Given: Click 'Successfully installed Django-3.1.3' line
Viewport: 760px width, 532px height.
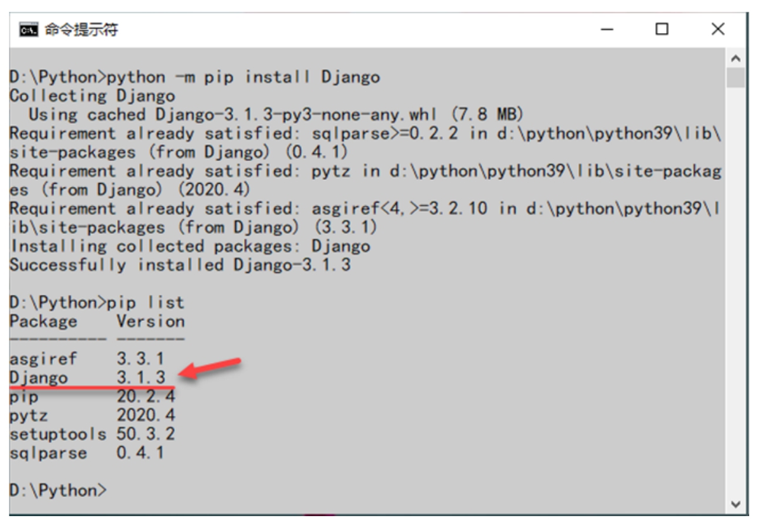Looking at the screenshot, I should click(180, 265).
